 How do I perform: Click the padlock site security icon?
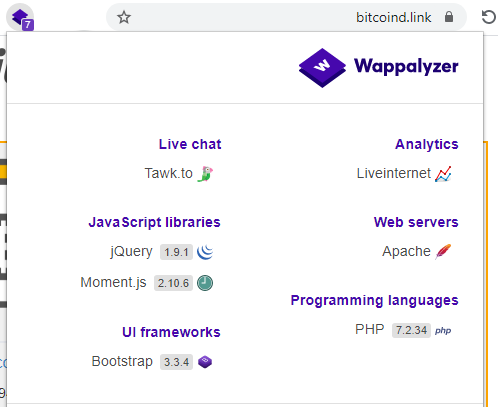[449, 17]
